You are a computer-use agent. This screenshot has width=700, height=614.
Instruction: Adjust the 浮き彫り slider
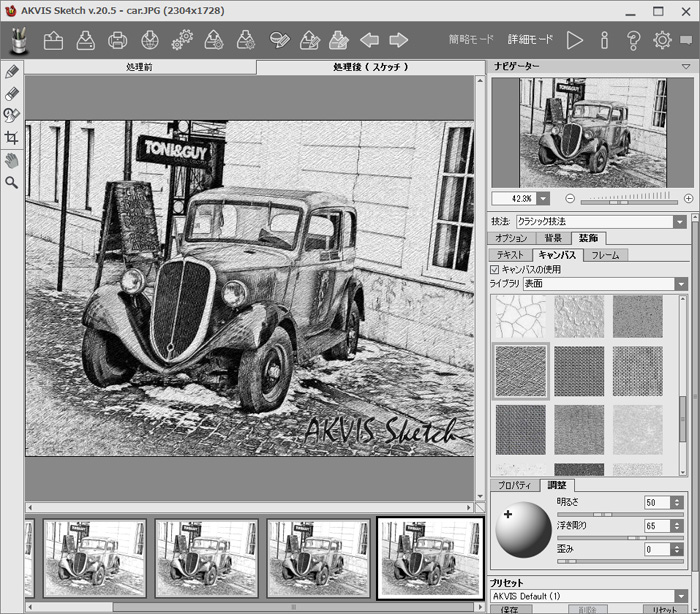(x=620, y=538)
